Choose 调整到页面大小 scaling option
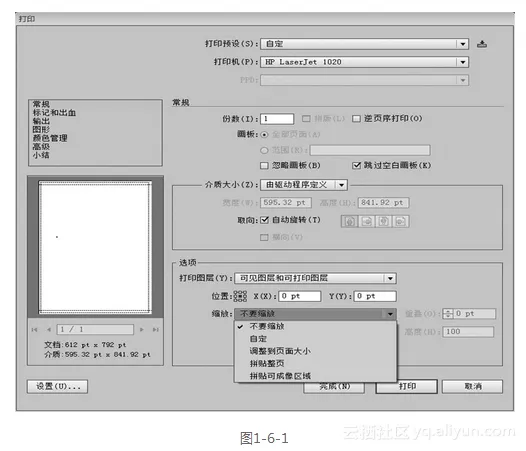 click(x=315, y=351)
